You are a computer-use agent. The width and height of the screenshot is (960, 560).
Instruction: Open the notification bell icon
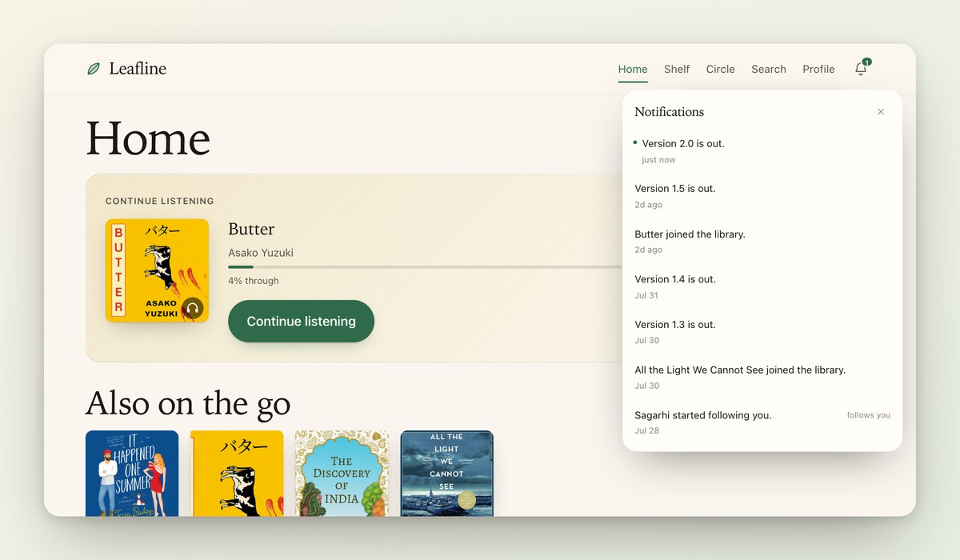coord(861,69)
